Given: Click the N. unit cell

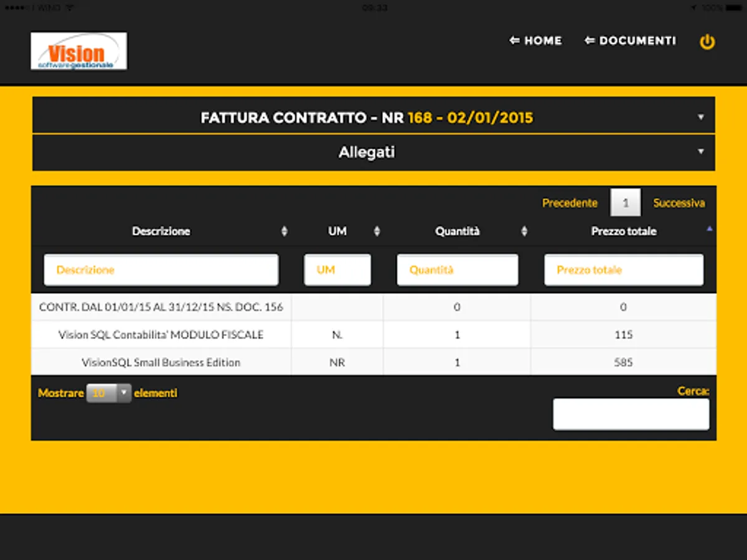Looking at the screenshot, I should [337, 335].
